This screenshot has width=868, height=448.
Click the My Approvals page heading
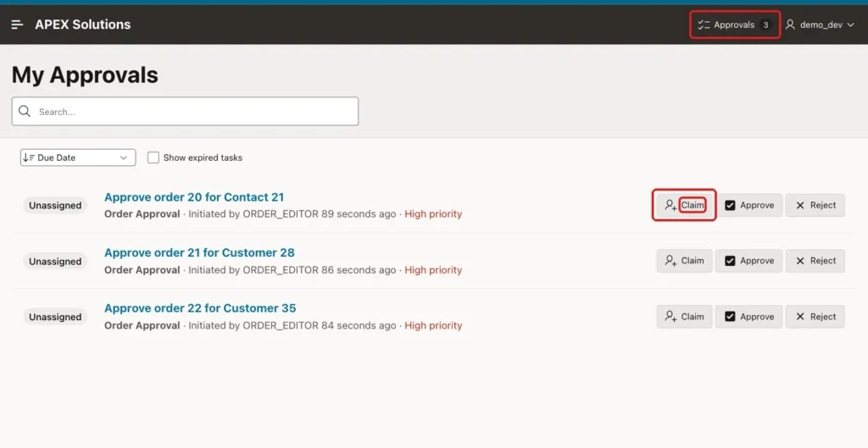click(85, 75)
